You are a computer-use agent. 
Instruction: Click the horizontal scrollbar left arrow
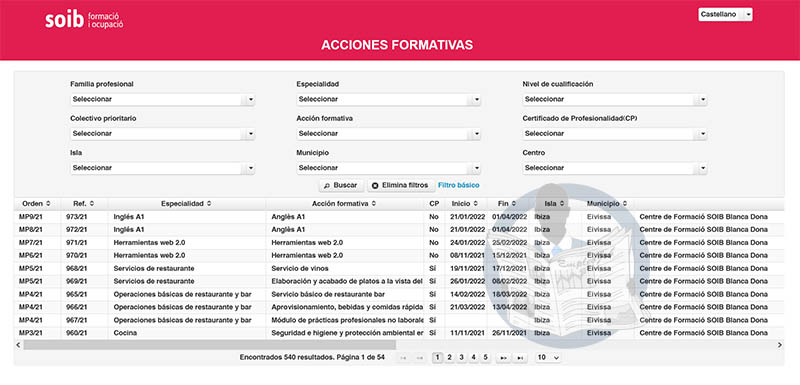click(18, 345)
